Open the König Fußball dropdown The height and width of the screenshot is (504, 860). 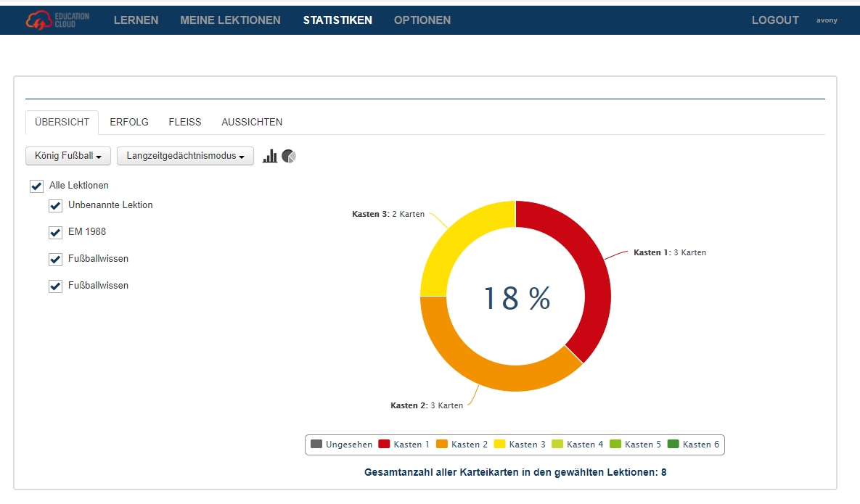67,156
